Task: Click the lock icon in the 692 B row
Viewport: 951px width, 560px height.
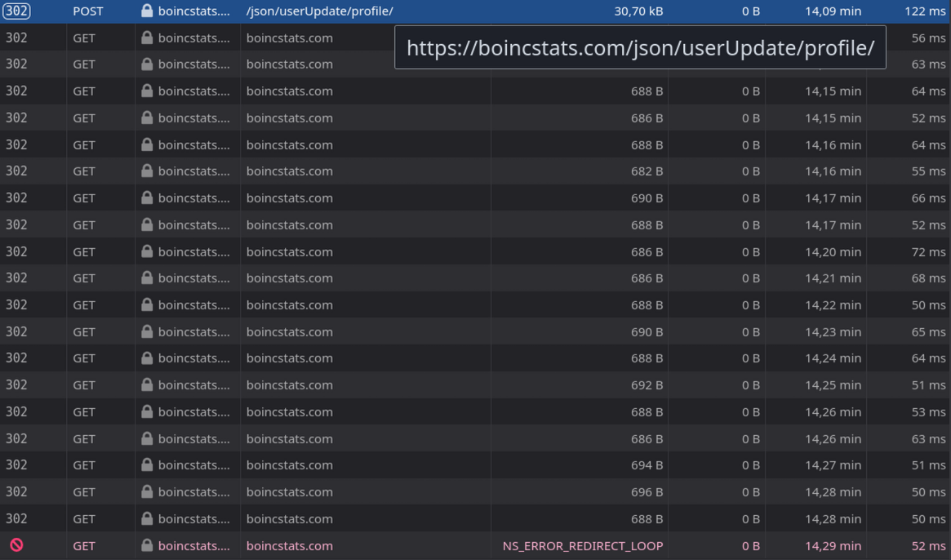Action: click(x=147, y=384)
